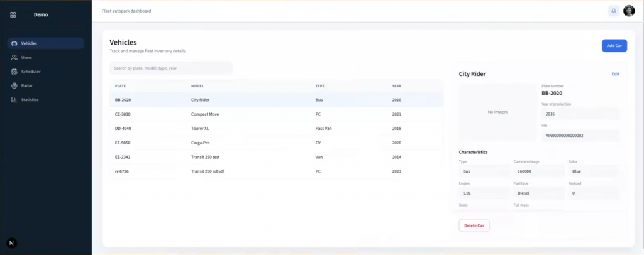Select the CC-3030 Compact Move row
This screenshot has height=255, width=644.
click(276, 114)
